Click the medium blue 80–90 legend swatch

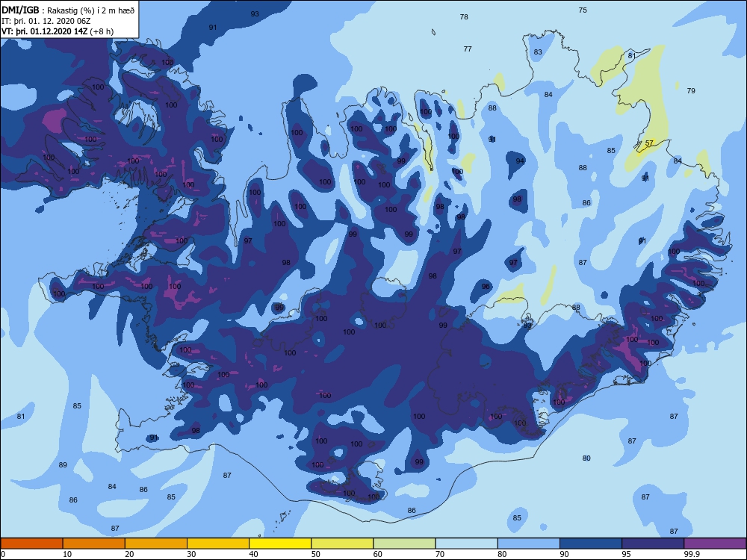click(529, 544)
